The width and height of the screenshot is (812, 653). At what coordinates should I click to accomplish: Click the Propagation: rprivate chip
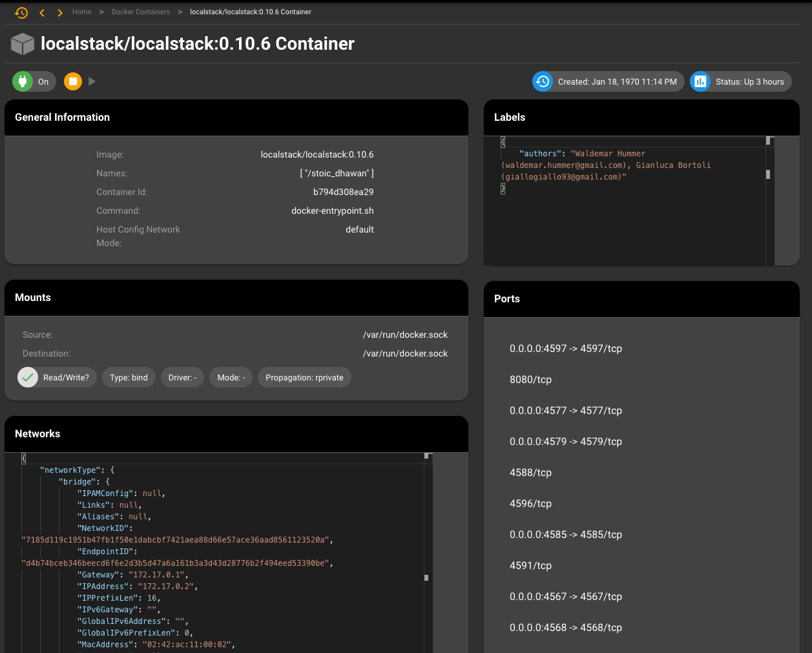[x=304, y=377]
